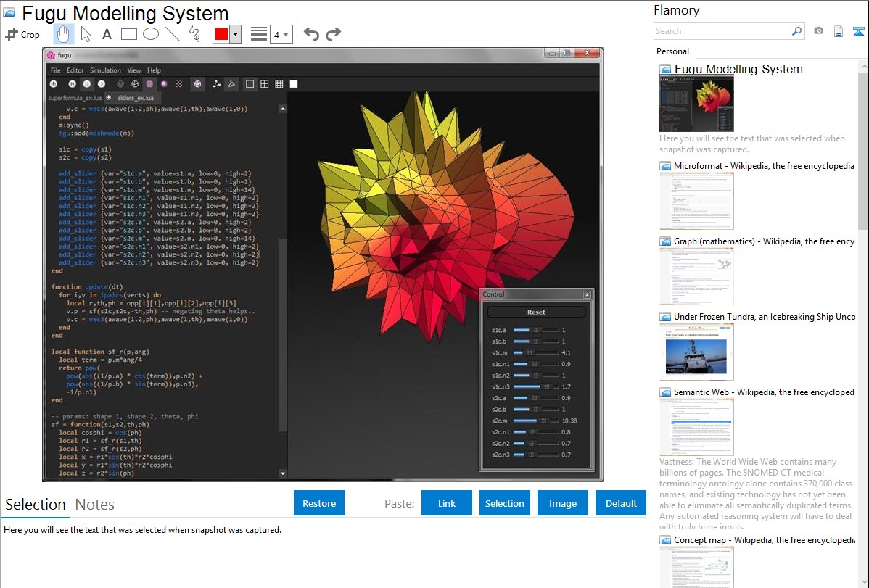Switch to the Notes tab
The height and width of the screenshot is (588, 869).
pyautogui.click(x=95, y=505)
